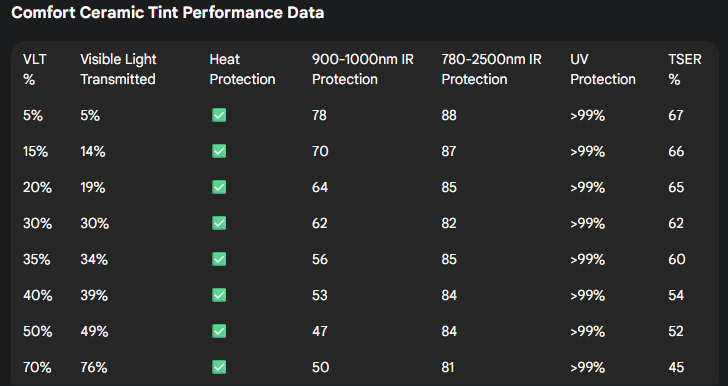Click the Comfort Ceramic Tint Performance Data title

[x=168, y=13]
